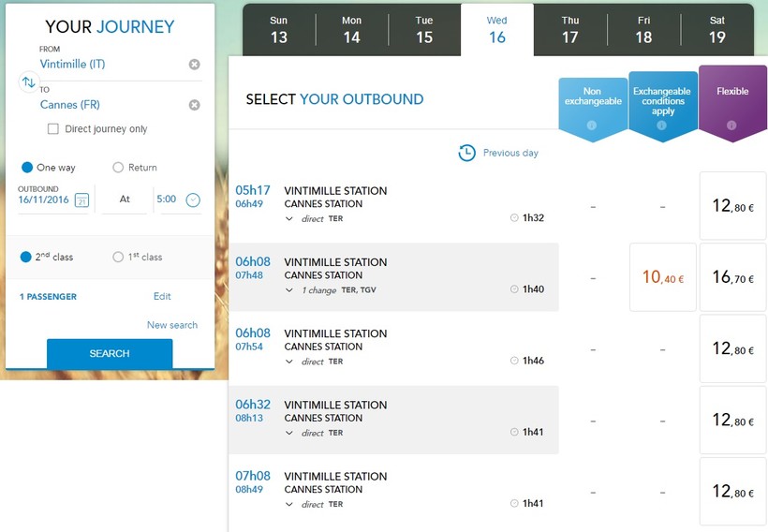
Task: Choose 1st class radio button
Action: coord(118,257)
